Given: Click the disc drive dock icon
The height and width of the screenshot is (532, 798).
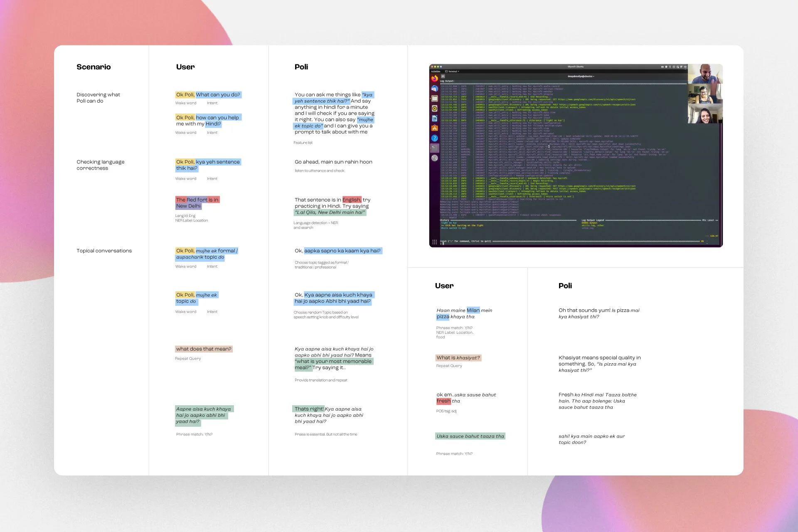Looking at the screenshot, I should click(x=434, y=158).
